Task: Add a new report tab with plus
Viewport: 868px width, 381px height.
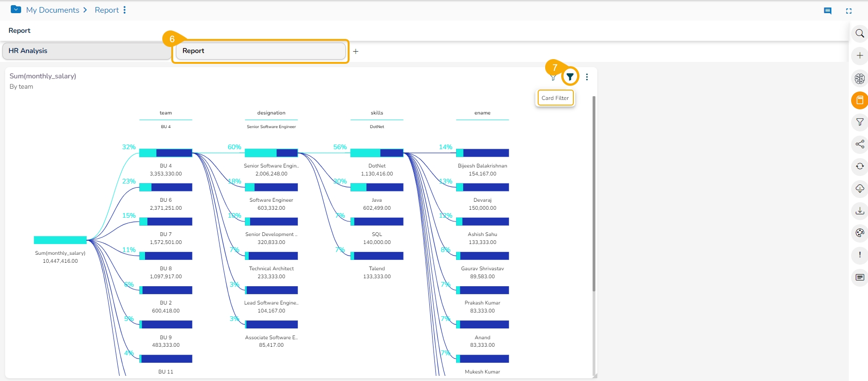Action: (x=356, y=51)
